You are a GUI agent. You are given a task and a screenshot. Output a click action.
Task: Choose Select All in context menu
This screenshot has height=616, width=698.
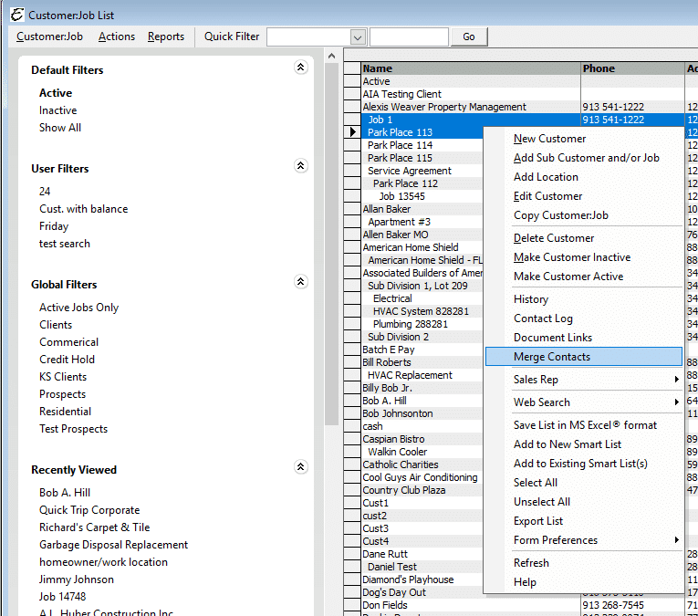click(x=535, y=483)
